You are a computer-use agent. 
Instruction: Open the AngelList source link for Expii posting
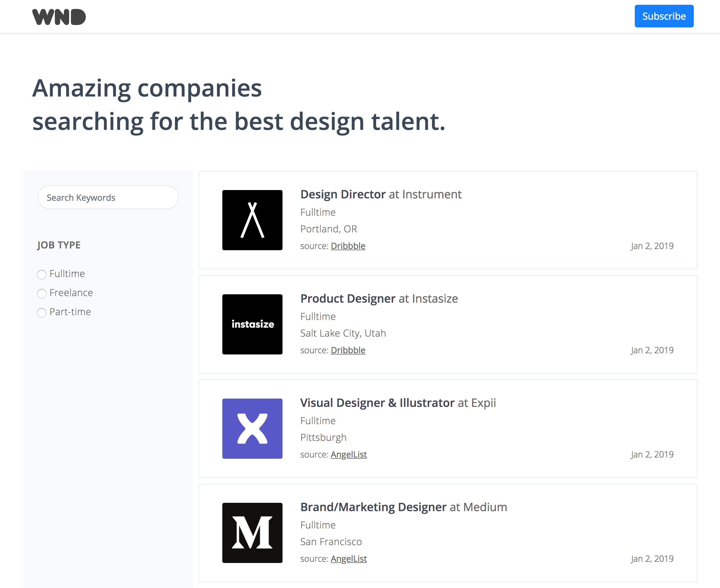point(349,454)
